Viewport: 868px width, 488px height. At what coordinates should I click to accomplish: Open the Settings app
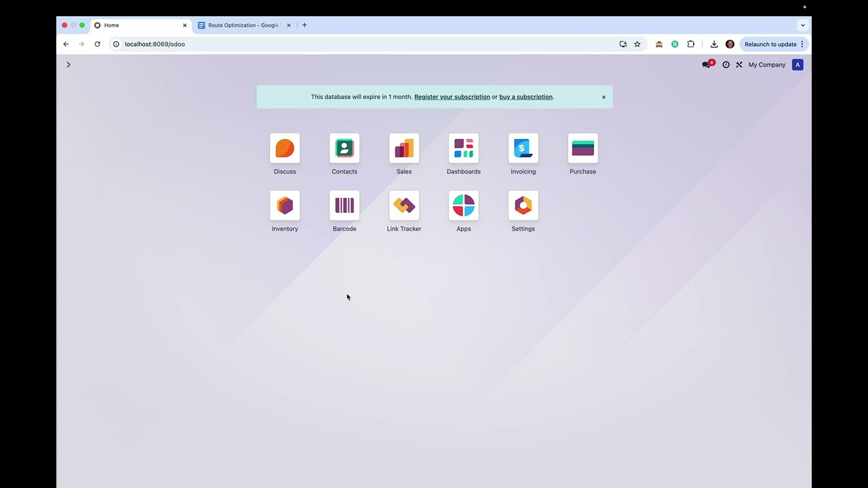pos(524,205)
